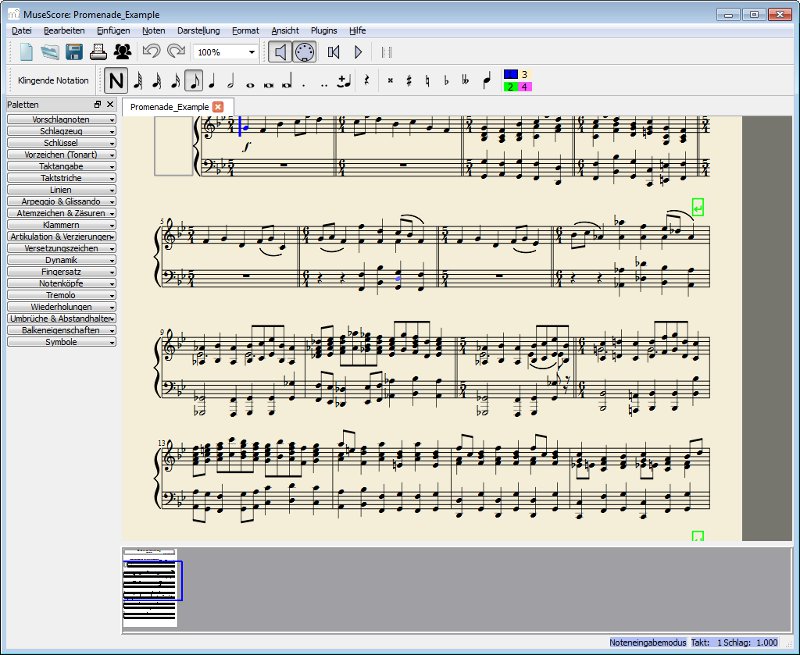Open the Hilfe menu
The image size is (800, 655).
[358, 31]
